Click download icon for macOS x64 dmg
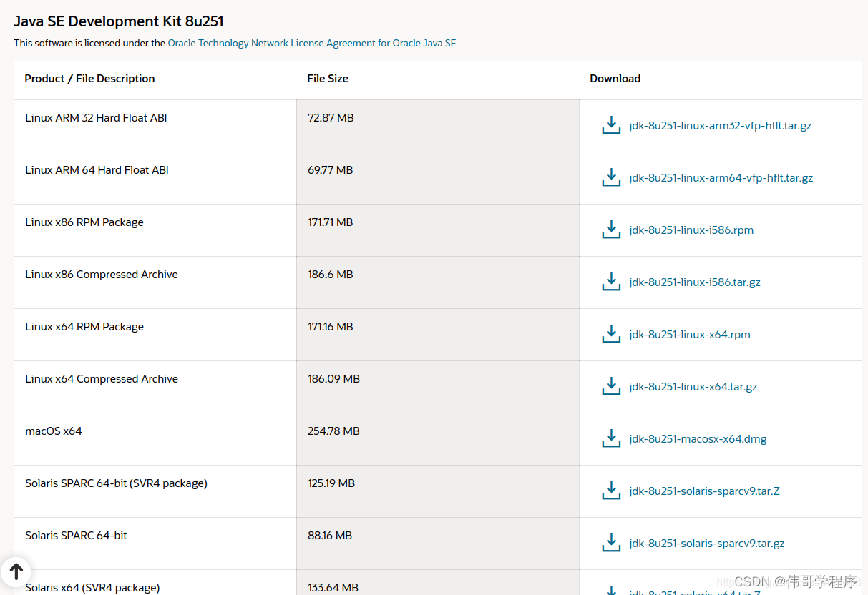 point(611,439)
